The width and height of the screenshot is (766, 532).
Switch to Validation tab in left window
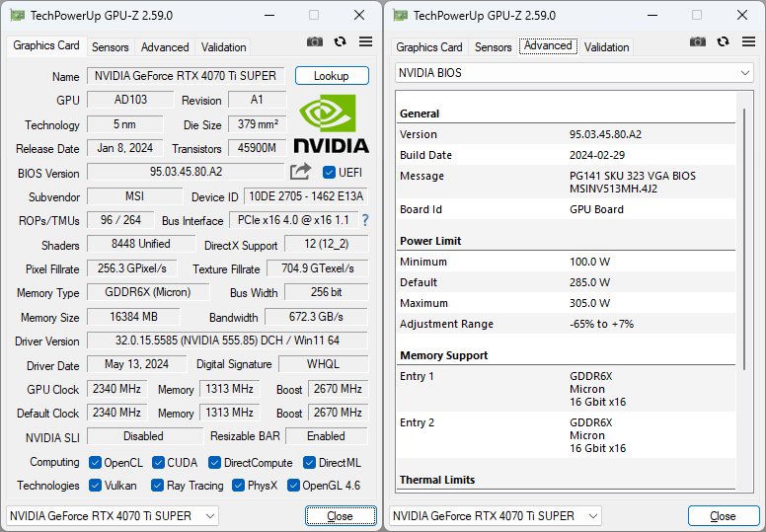tap(223, 47)
